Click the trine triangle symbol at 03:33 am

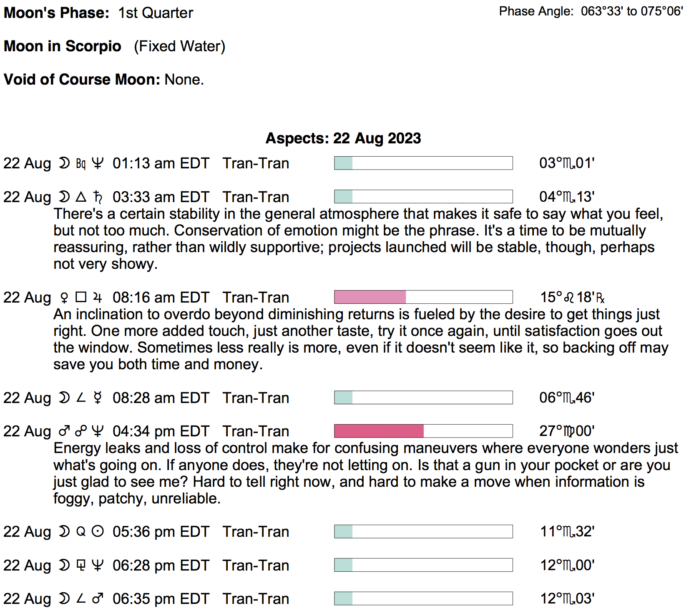pos(81,197)
